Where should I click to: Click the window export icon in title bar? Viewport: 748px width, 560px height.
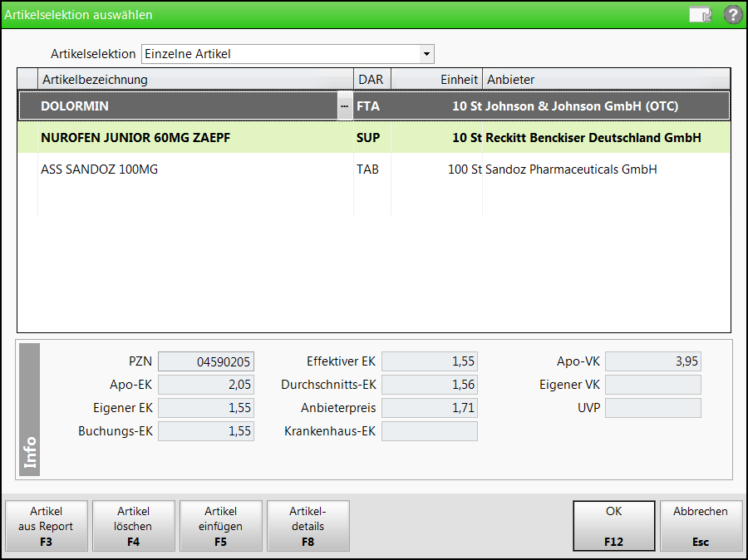coord(701,15)
